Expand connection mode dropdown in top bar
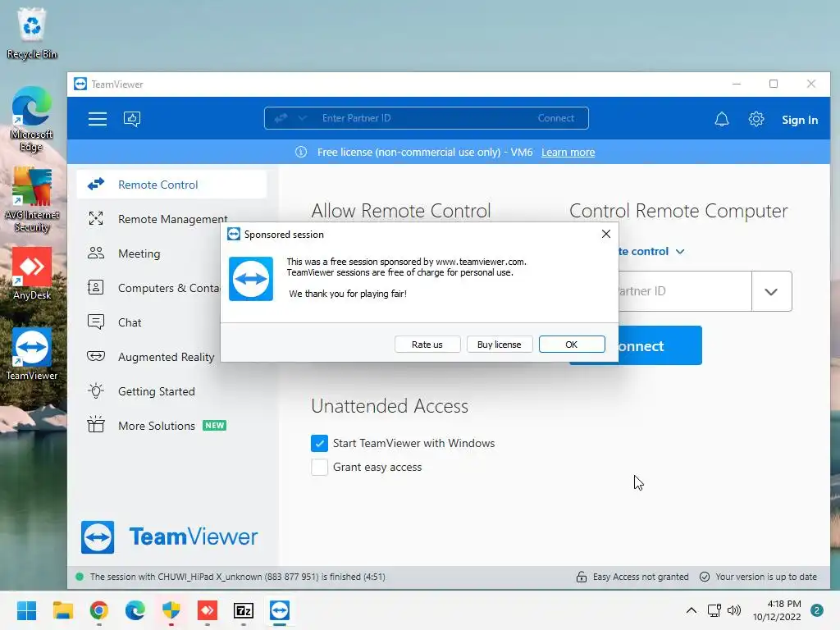Viewport: 840px width, 630px height. [x=303, y=118]
